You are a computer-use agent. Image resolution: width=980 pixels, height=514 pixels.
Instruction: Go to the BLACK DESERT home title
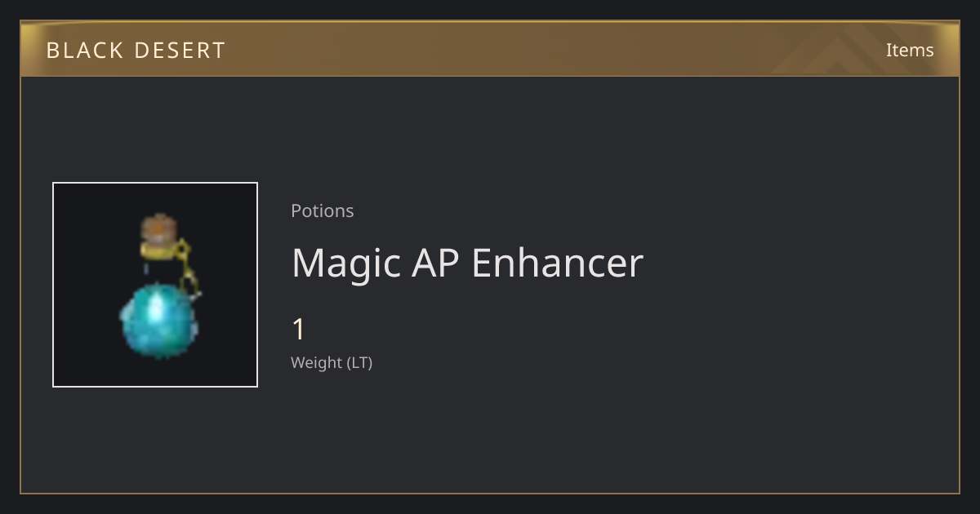click(136, 50)
